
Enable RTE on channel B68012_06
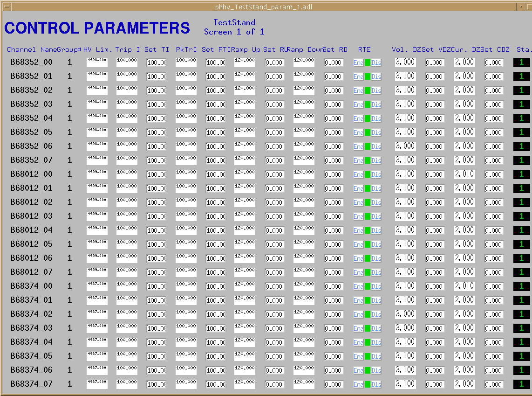click(358, 258)
